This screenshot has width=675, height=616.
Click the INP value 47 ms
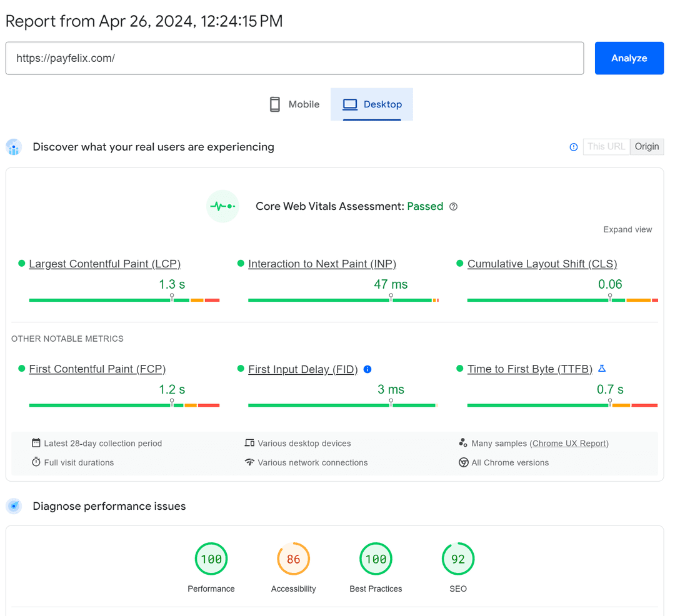391,284
